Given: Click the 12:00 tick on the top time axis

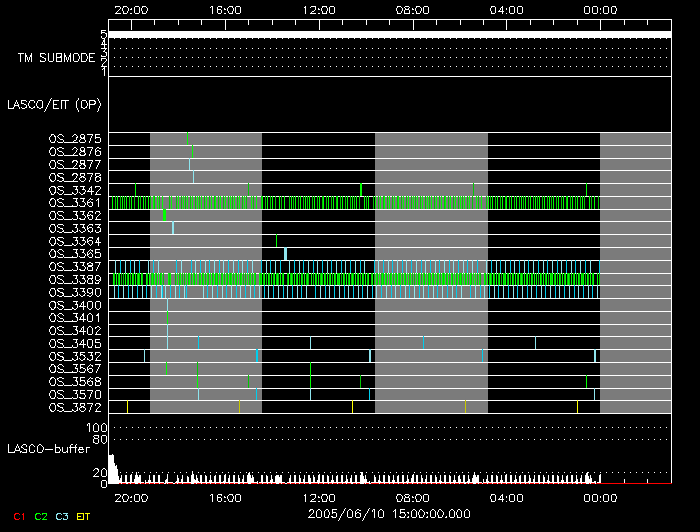Looking at the screenshot, I should point(319,9).
